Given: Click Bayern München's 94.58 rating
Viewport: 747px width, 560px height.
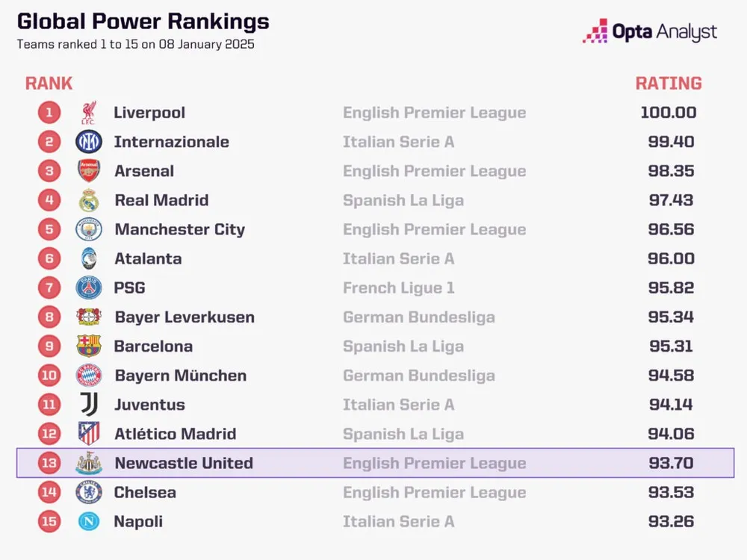Looking at the screenshot, I should [x=671, y=376].
